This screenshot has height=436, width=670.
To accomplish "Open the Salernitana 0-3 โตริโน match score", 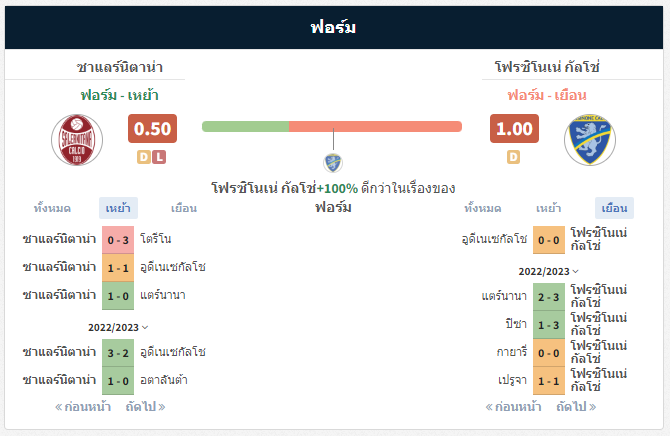I will (118, 240).
